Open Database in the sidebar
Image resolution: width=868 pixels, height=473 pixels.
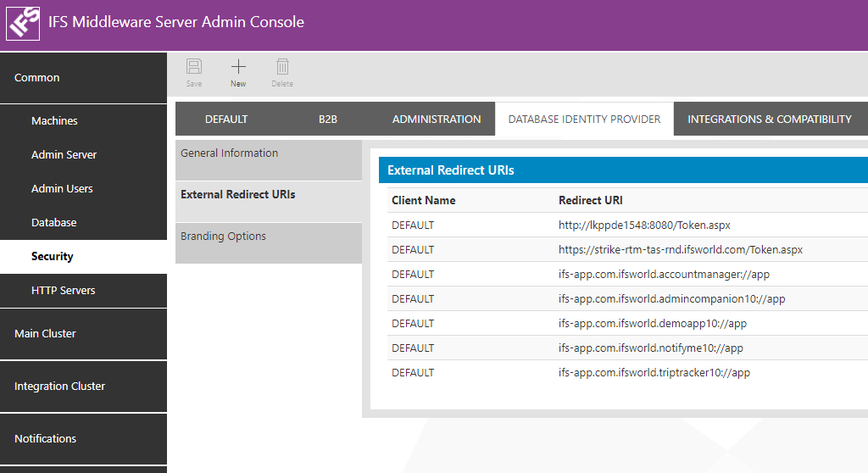[83, 223]
